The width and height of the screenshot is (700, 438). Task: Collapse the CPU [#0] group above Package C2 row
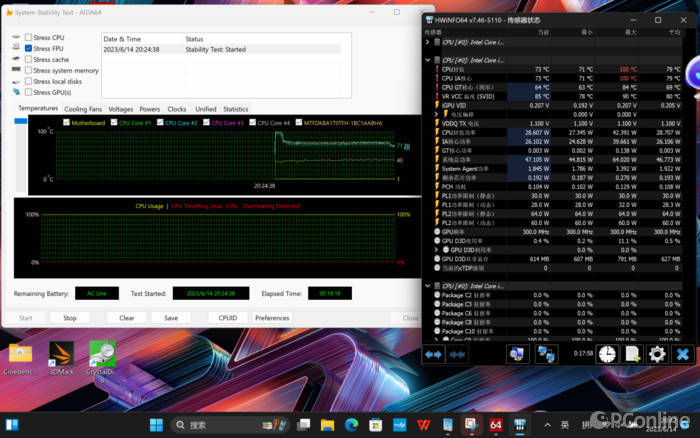tap(428, 286)
